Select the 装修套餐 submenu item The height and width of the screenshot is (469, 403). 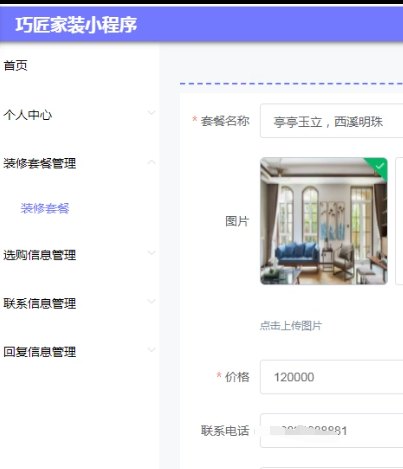point(45,208)
